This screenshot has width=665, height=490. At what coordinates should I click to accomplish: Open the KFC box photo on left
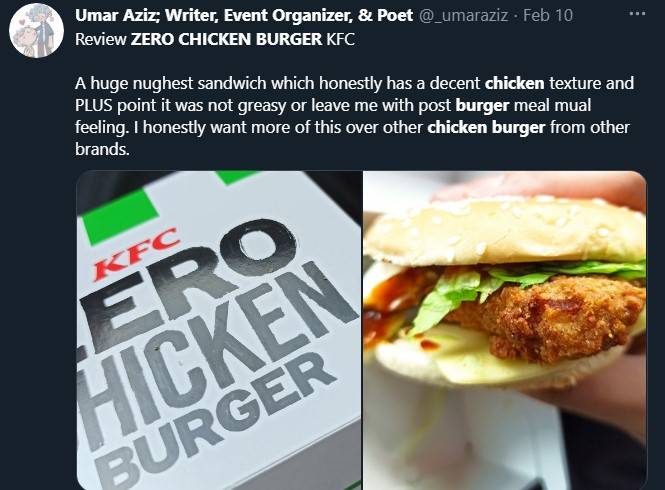click(219, 330)
